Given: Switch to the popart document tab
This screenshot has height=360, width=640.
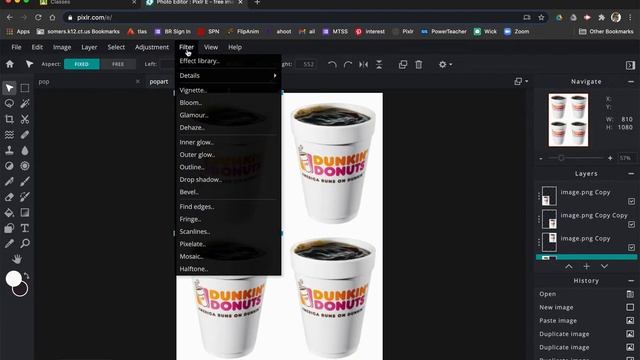Looking at the screenshot, I should [158, 82].
